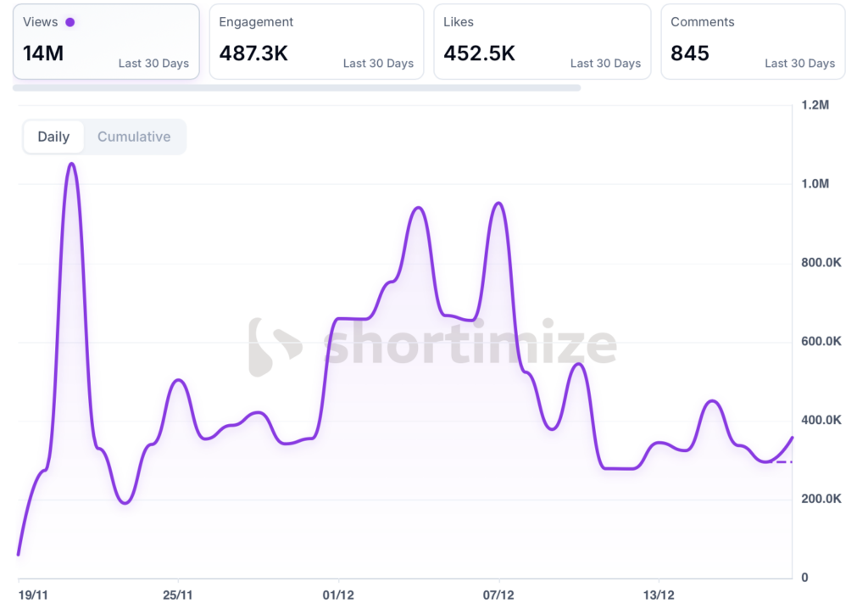This screenshot has height=609, width=868.
Task: Select the Views metric card
Action: pos(106,42)
